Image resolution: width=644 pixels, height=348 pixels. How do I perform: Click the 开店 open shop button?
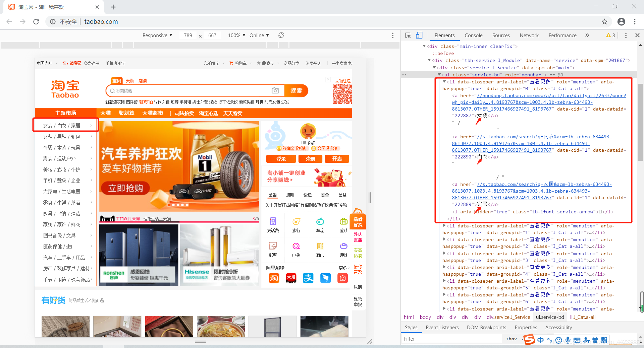[337, 159]
